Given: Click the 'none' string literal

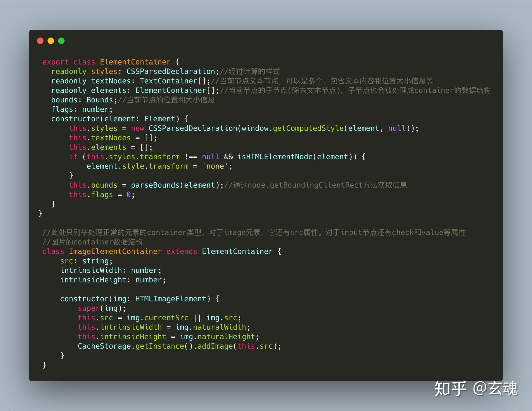Looking at the screenshot, I should (215, 166).
